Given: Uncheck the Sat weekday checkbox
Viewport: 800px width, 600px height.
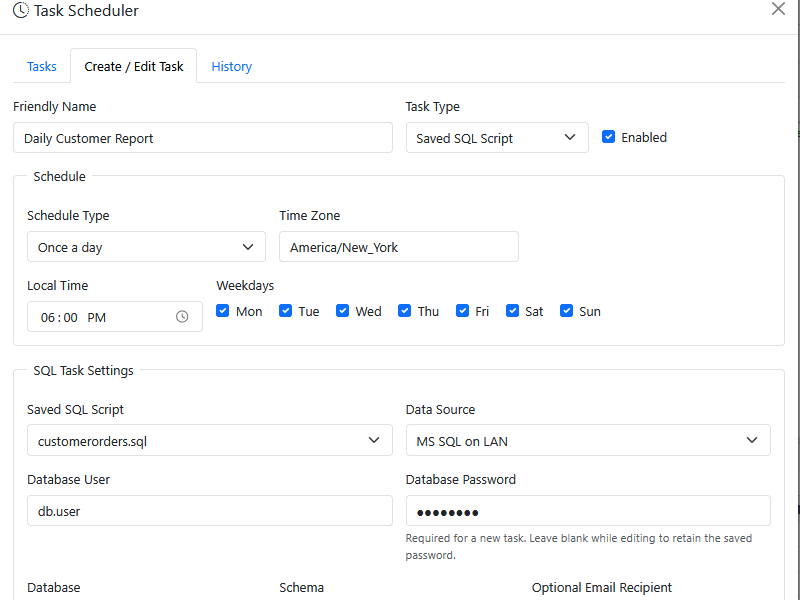Looking at the screenshot, I should [512, 311].
